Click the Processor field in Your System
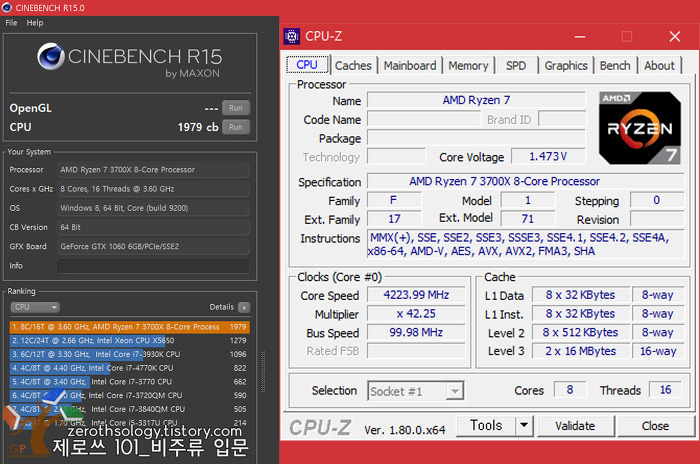Screen dimensions: 700x464 click(x=153, y=170)
